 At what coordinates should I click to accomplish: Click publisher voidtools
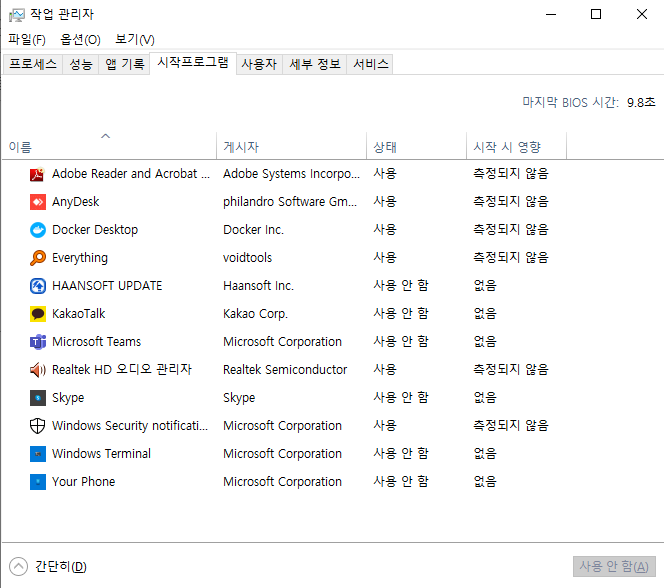click(247, 258)
